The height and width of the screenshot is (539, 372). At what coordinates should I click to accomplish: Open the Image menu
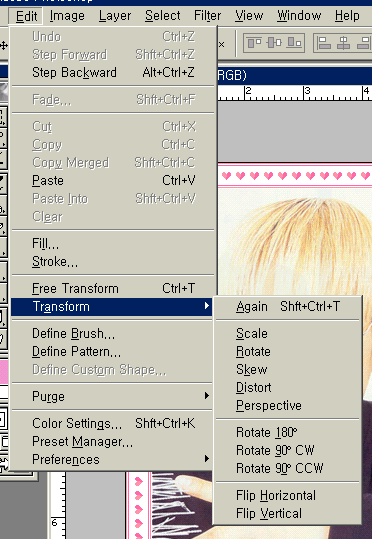67,16
